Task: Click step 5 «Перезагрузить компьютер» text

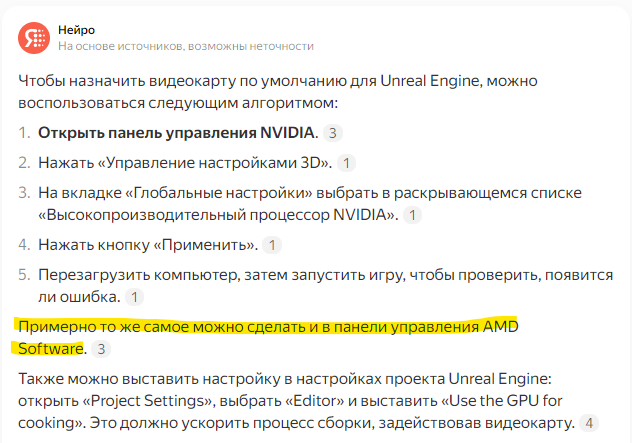Action: point(325,286)
